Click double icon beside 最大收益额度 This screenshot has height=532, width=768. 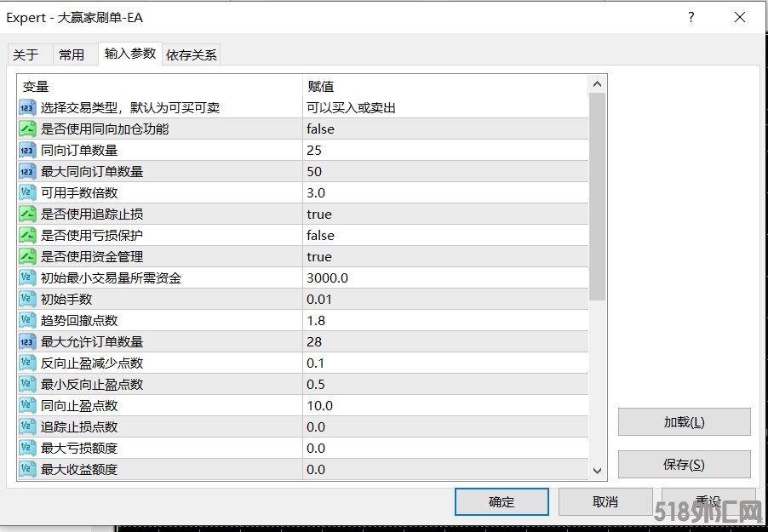tap(27, 469)
